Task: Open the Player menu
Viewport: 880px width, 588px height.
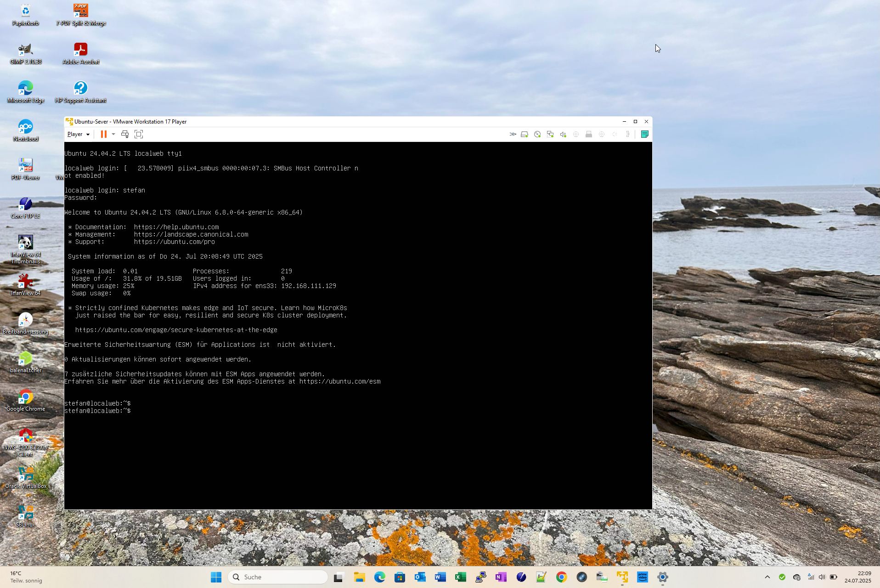Action: (x=78, y=134)
